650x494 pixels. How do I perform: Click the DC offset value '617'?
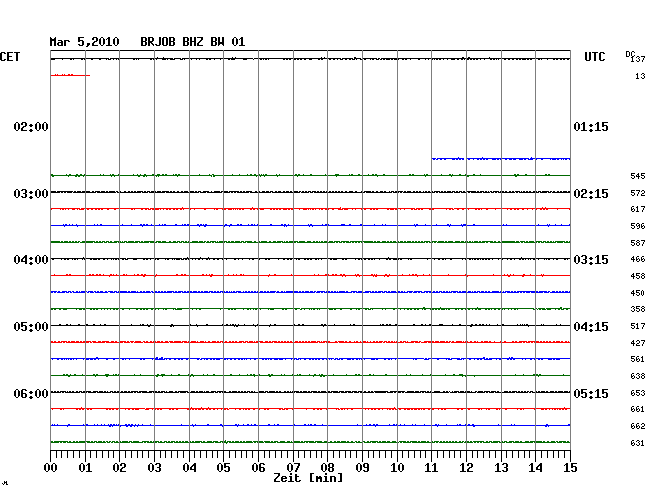(x=638, y=209)
